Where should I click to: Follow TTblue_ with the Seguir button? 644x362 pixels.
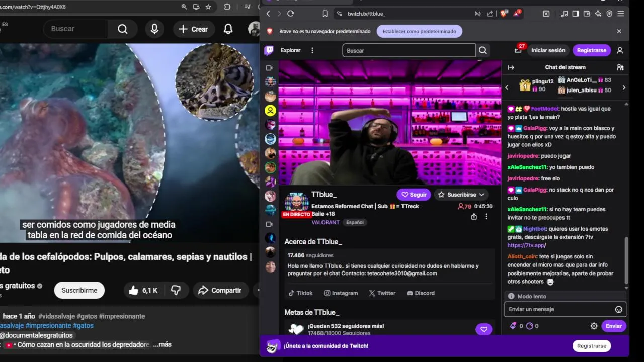(x=414, y=195)
